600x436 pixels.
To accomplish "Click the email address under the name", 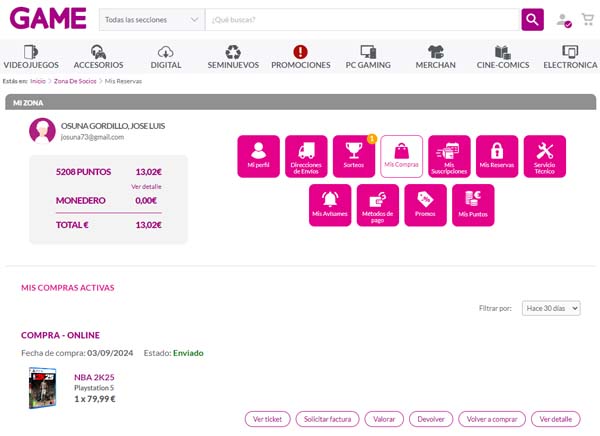I will coord(92,137).
